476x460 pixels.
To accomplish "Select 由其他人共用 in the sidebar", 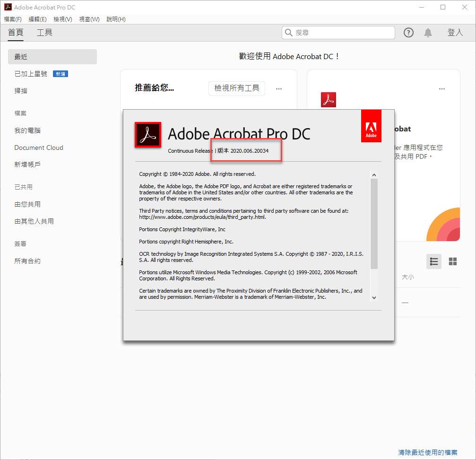I will pos(34,221).
